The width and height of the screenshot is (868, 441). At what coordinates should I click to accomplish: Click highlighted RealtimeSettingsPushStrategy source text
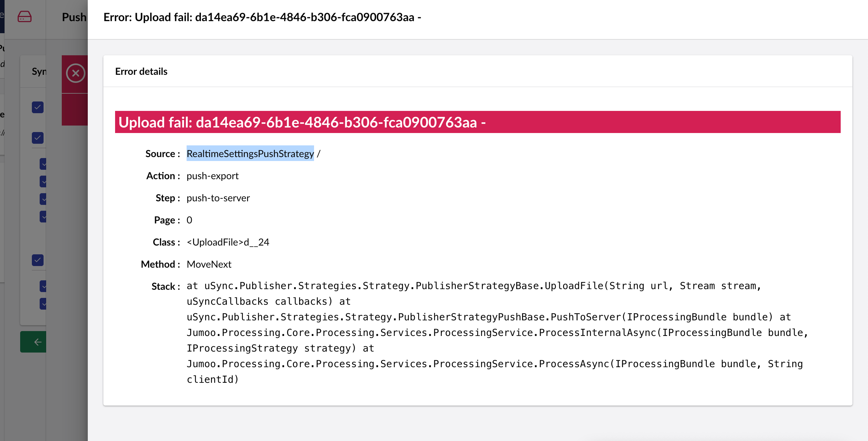pyautogui.click(x=250, y=154)
